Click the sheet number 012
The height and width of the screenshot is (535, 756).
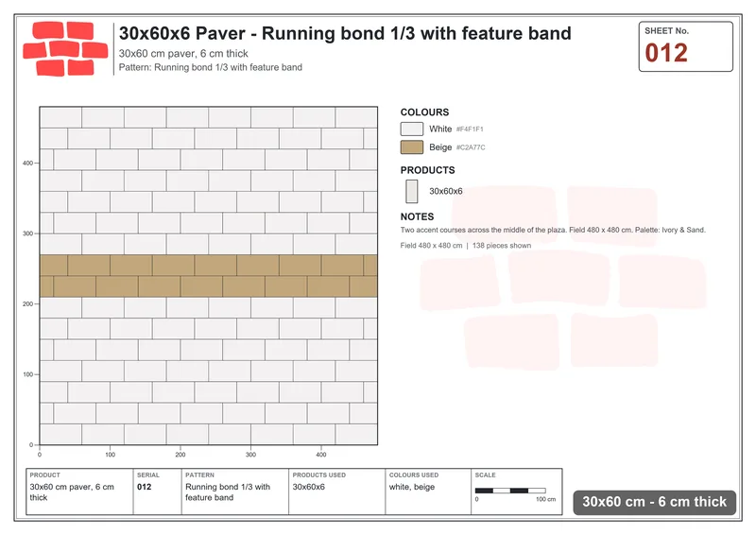[666, 53]
